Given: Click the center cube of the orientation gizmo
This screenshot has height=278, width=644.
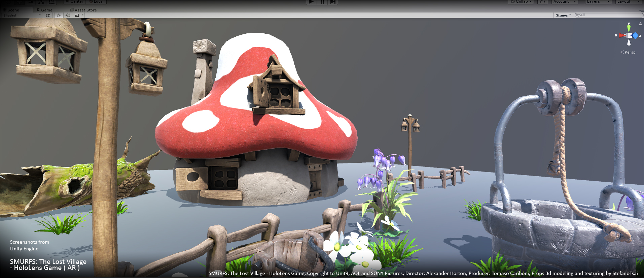Looking at the screenshot, I should coord(629,35).
